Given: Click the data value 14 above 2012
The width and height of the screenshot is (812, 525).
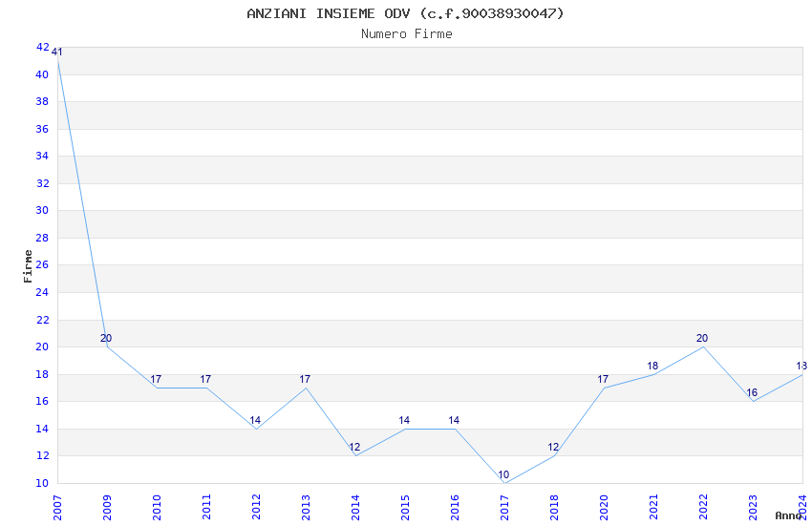Looking at the screenshot, I should (x=255, y=420).
